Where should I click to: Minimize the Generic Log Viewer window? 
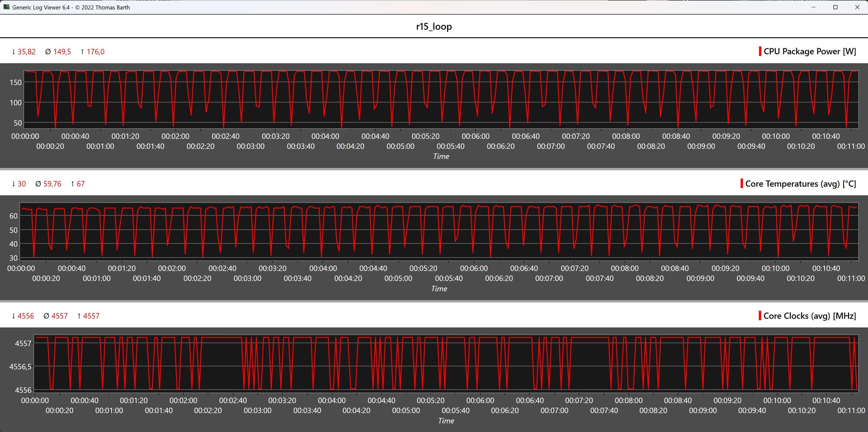click(x=814, y=7)
